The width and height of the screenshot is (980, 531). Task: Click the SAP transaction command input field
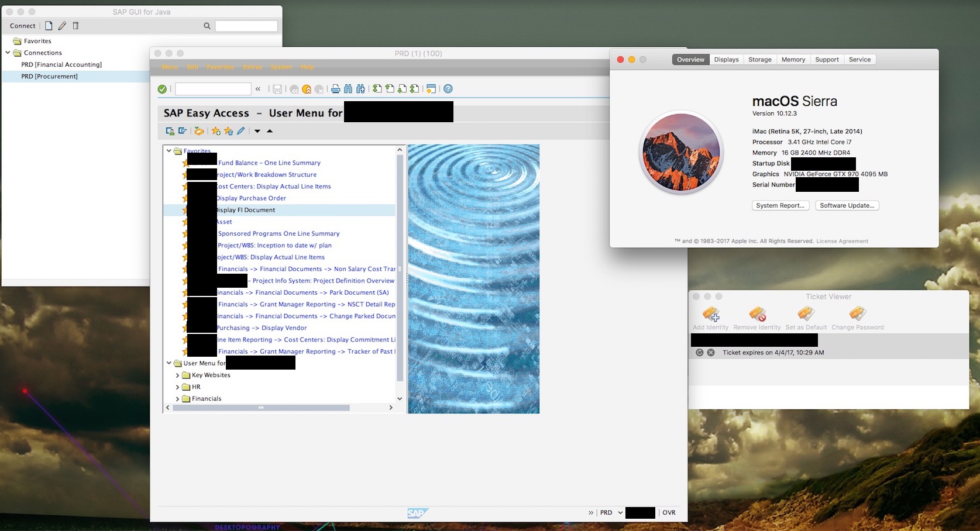213,89
